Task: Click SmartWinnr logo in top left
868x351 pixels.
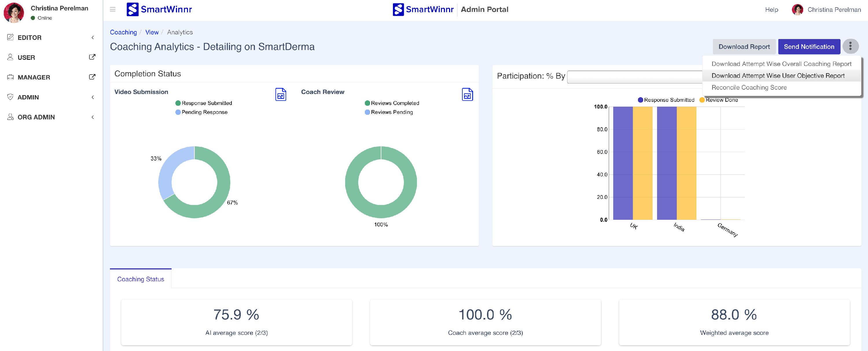Action: (x=159, y=10)
